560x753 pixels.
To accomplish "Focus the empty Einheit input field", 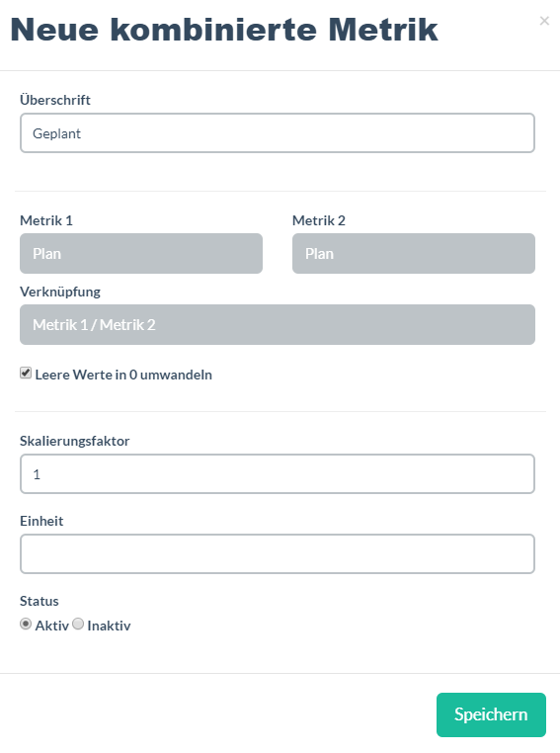I will tap(278, 553).
